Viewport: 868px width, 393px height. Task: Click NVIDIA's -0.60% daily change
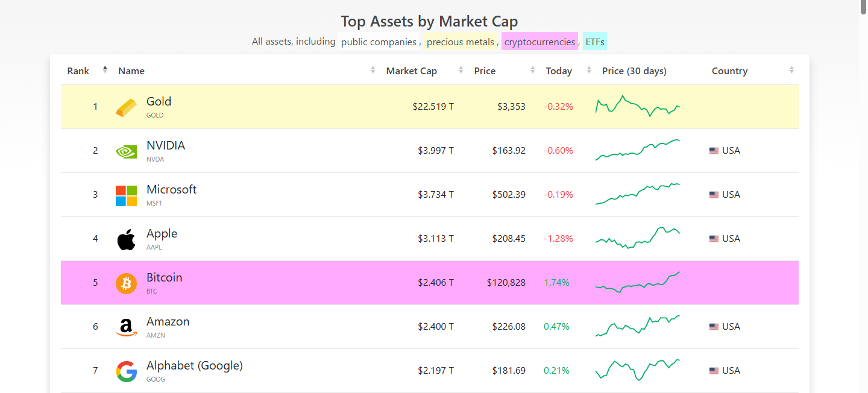(559, 151)
